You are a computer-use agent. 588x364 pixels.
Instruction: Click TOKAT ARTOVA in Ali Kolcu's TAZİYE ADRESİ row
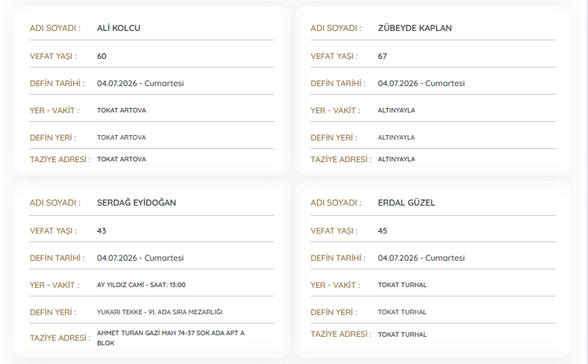(121, 159)
